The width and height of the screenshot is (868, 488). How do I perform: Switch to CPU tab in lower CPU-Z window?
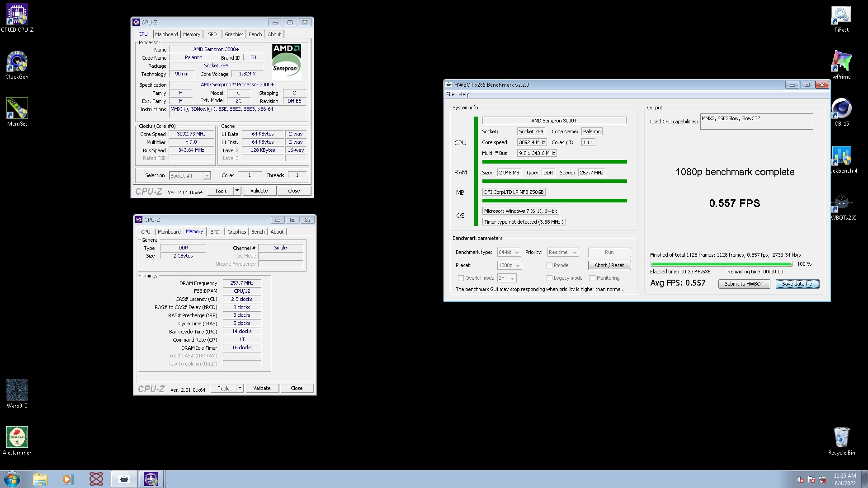click(x=146, y=232)
